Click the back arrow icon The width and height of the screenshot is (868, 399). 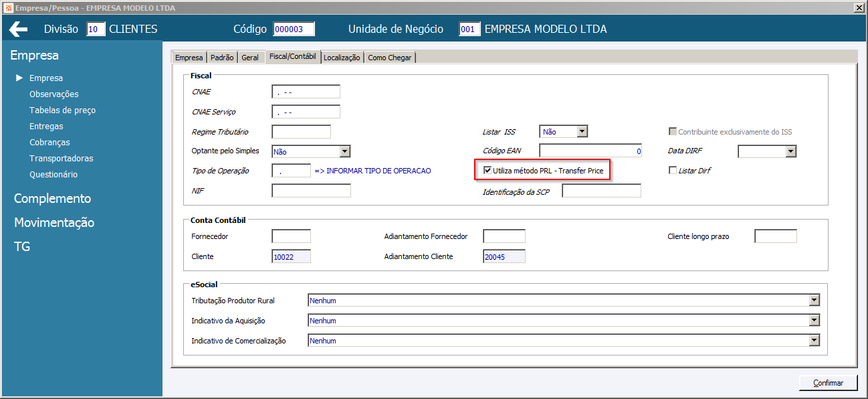pyautogui.click(x=18, y=29)
